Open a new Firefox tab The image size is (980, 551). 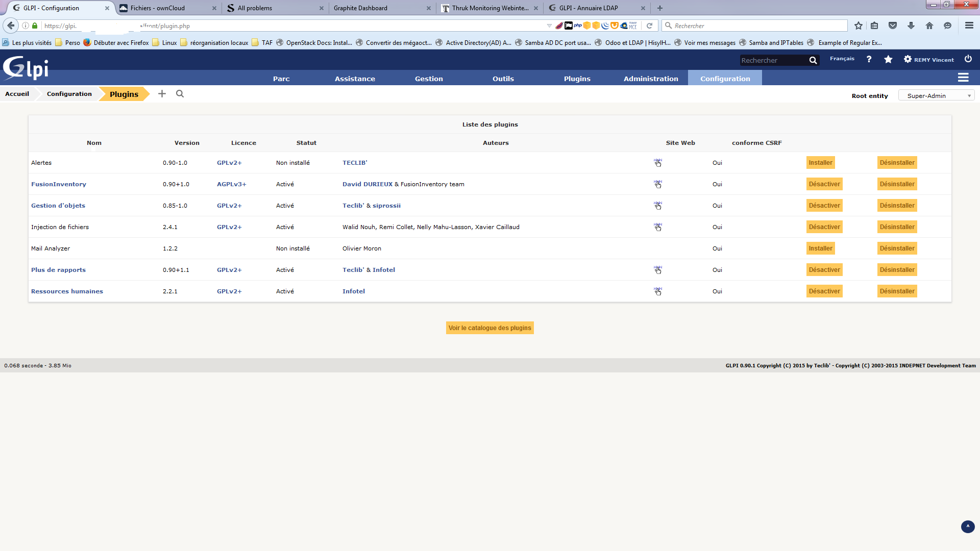pyautogui.click(x=660, y=8)
